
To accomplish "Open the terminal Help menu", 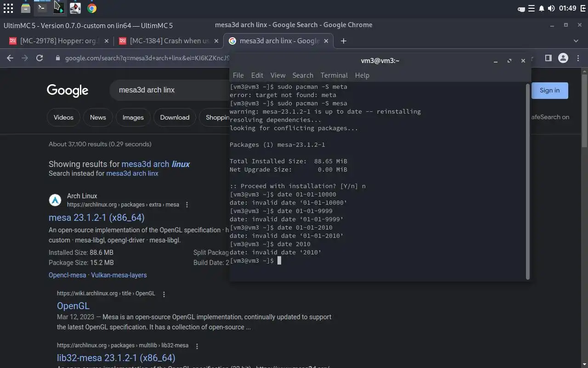I will click(x=362, y=75).
